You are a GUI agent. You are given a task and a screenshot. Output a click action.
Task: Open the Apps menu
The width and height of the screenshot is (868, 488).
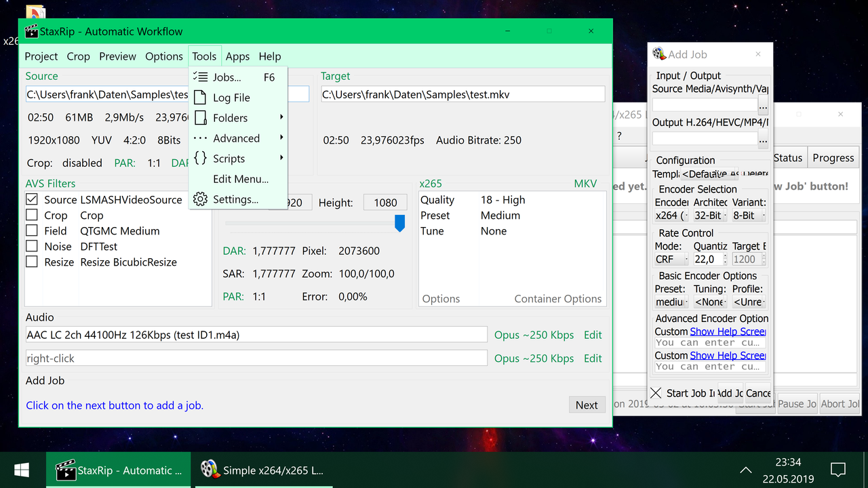click(x=237, y=56)
